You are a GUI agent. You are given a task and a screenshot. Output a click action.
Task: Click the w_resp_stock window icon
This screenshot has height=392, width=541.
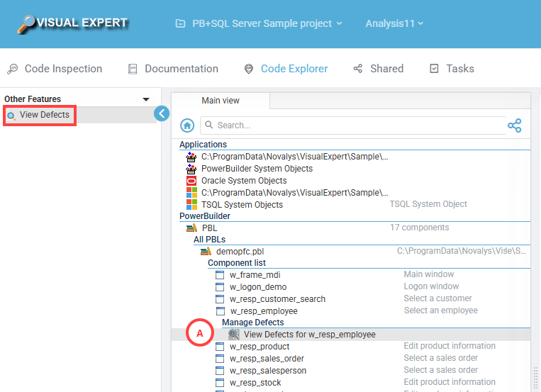(220, 383)
